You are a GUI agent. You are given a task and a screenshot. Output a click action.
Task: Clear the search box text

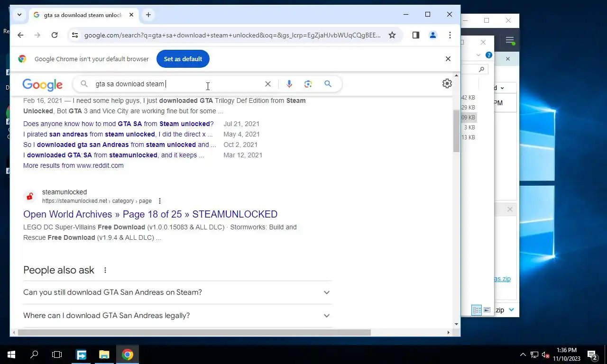pyautogui.click(x=268, y=84)
